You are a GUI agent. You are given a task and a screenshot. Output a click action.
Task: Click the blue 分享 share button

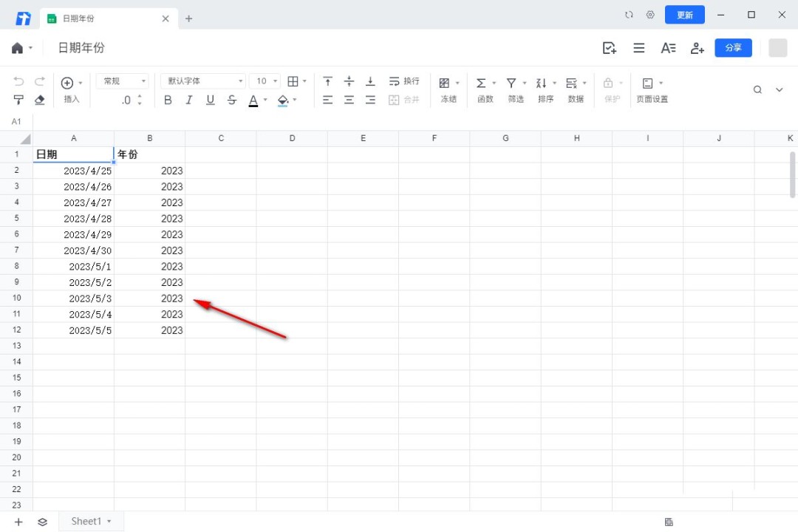[x=733, y=48]
